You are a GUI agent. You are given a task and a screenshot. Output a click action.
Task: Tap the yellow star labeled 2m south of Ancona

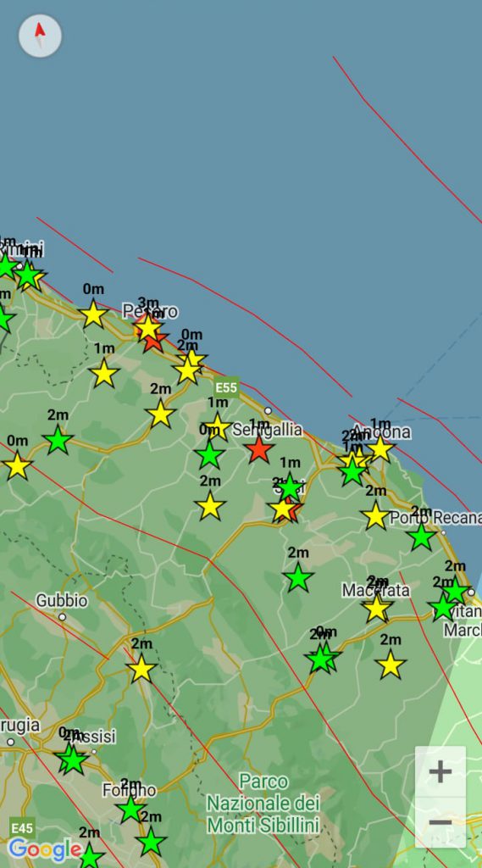coord(376,516)
